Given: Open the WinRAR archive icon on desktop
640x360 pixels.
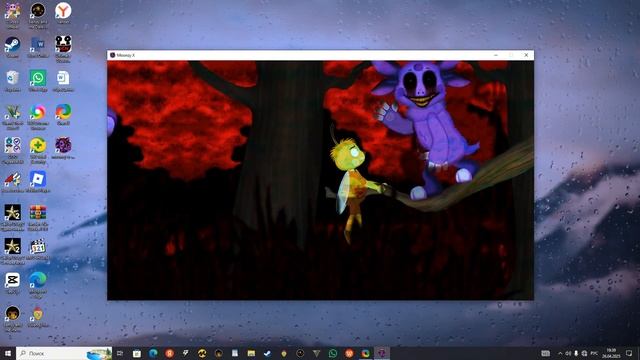Looking at the screenshot, I should click(x=38, y=213).
